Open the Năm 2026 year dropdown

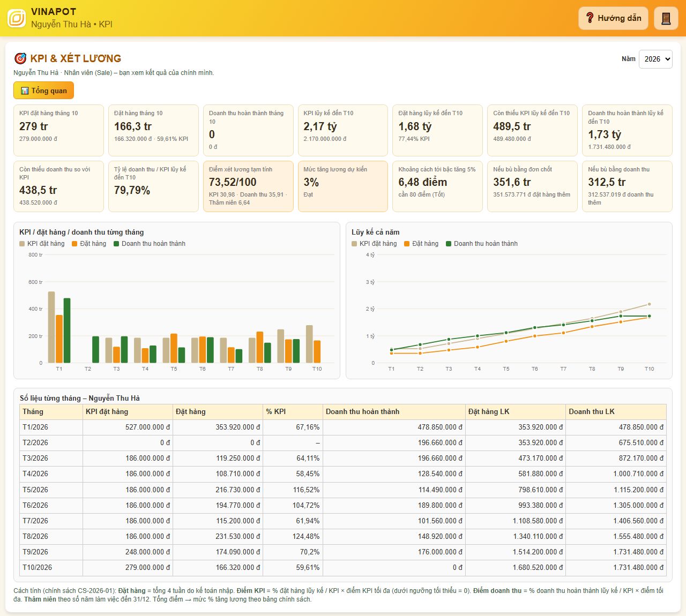tap(655, 59)
